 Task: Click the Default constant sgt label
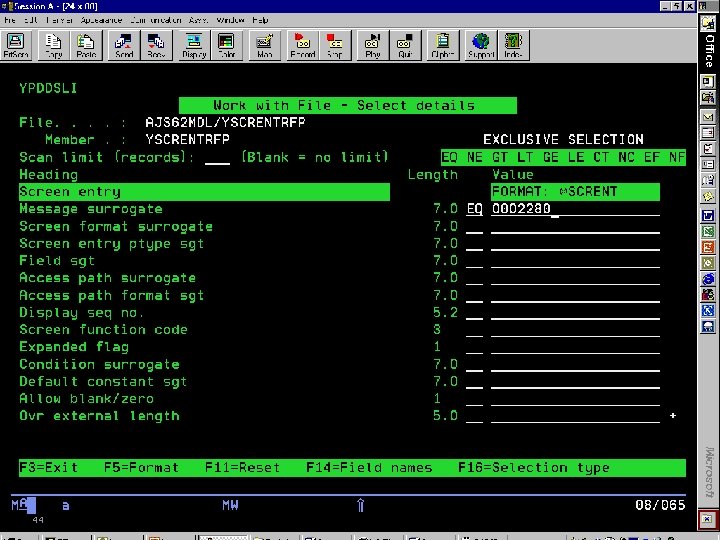[x=103, y=382]
